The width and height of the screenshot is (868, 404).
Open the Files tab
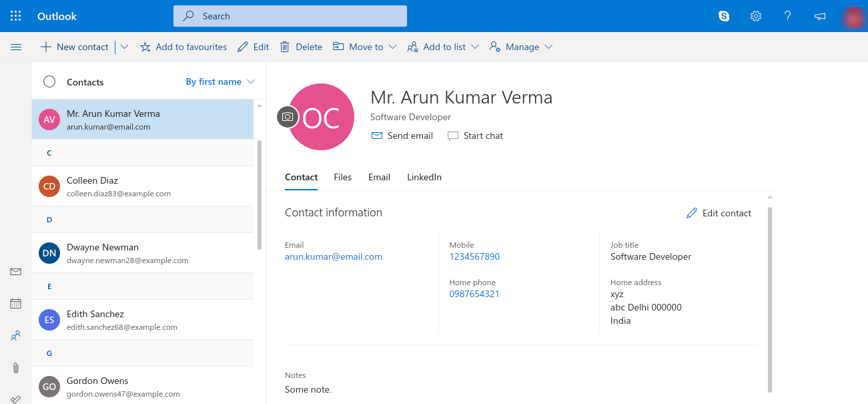[342, 177]
